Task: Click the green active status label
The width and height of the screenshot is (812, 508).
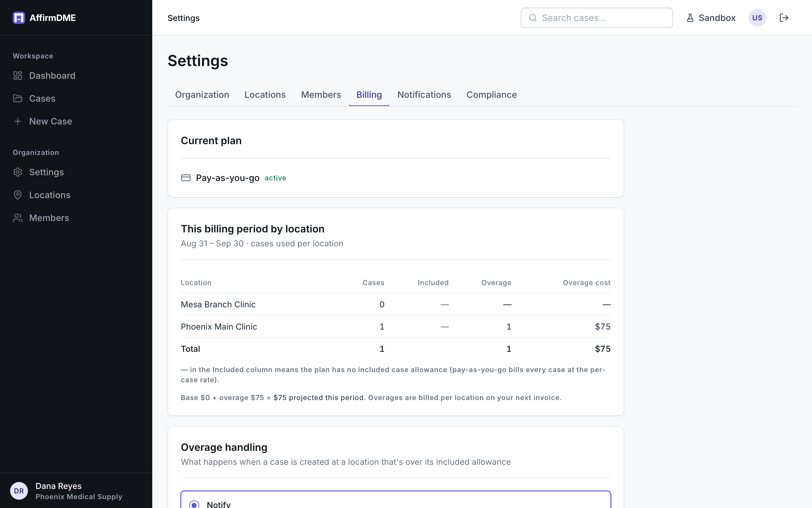Action: point(275,178)
